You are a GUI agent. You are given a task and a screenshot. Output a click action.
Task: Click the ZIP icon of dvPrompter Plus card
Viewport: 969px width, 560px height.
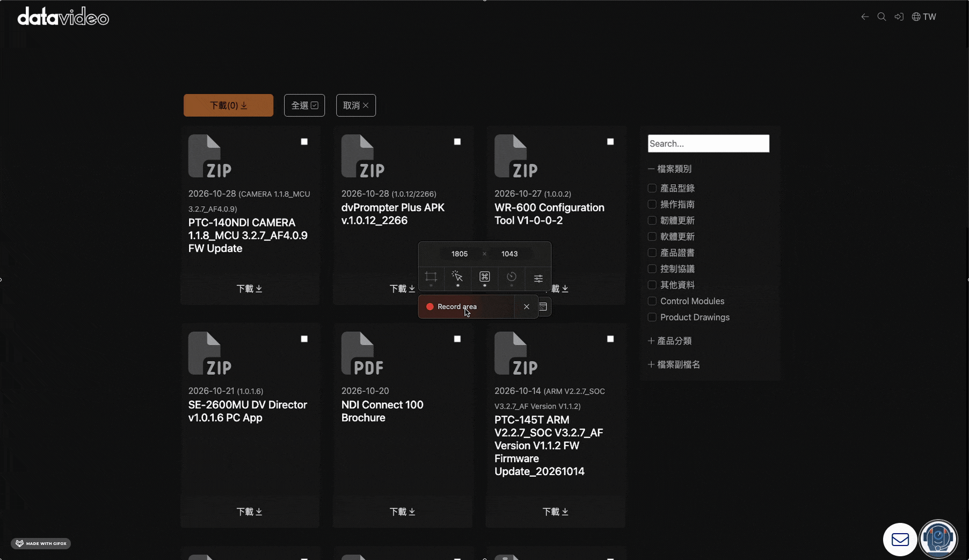[363, 156]
